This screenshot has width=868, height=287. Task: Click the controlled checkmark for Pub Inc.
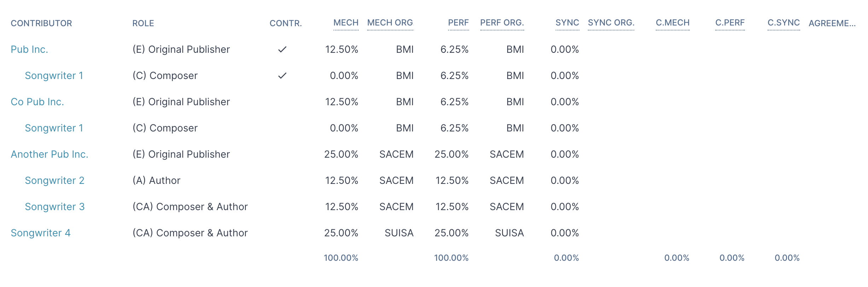click(282, 50)
